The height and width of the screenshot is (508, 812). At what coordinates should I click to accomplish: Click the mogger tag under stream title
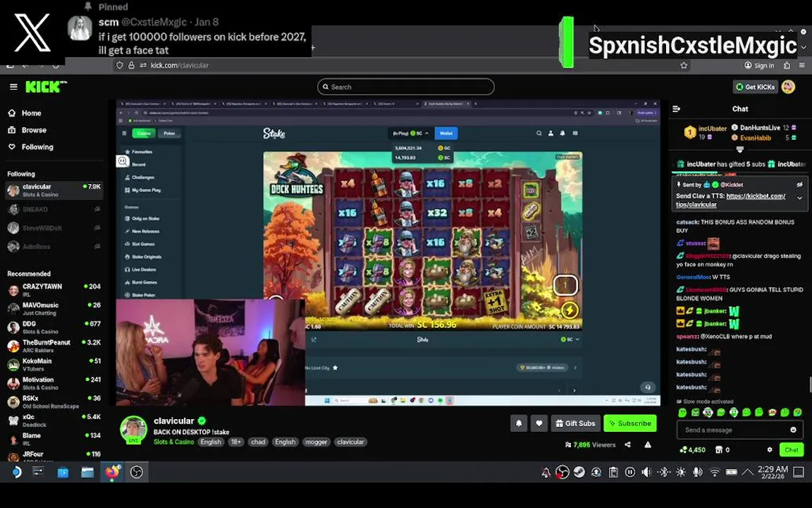[316, 442]
